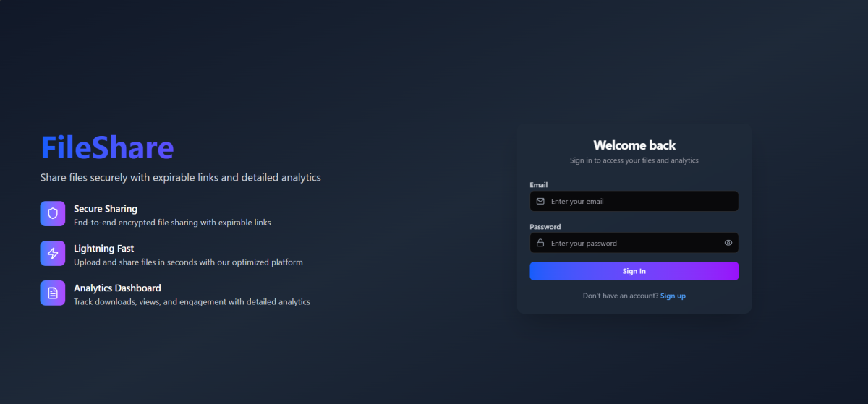Viewport: 868px width, 404px height.
Task: Click the Password field label
Action: click(545, 227)
